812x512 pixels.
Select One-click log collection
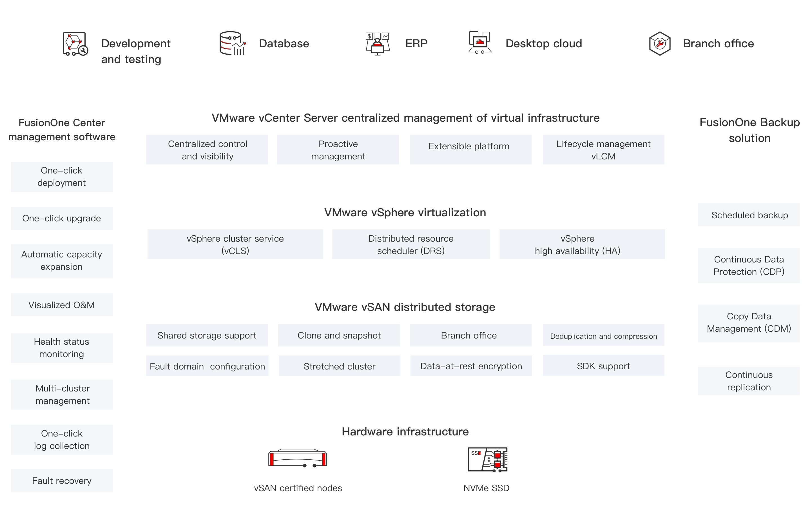point(62,440)
